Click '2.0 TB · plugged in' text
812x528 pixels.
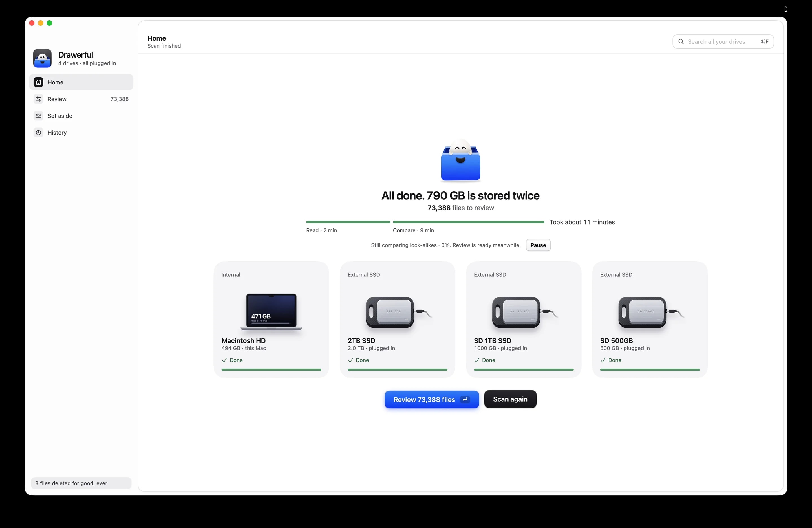(x=371, y=348)
